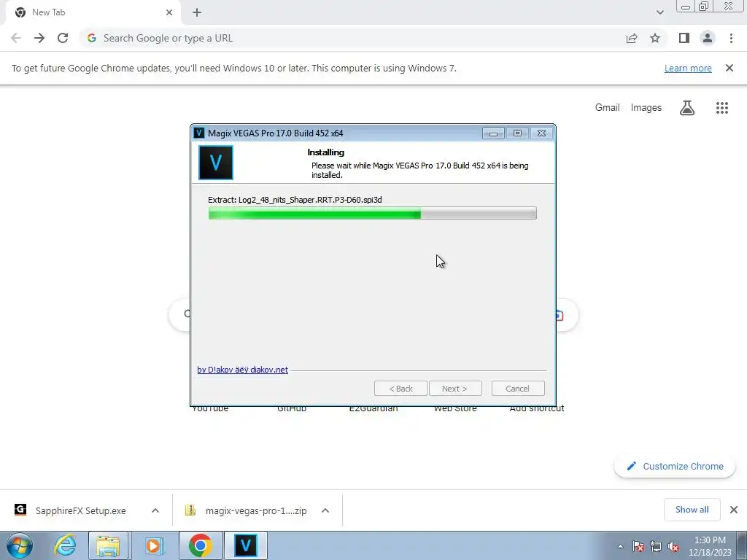
Task: Go back in Chrome history
Action: (x=16, y=38)
